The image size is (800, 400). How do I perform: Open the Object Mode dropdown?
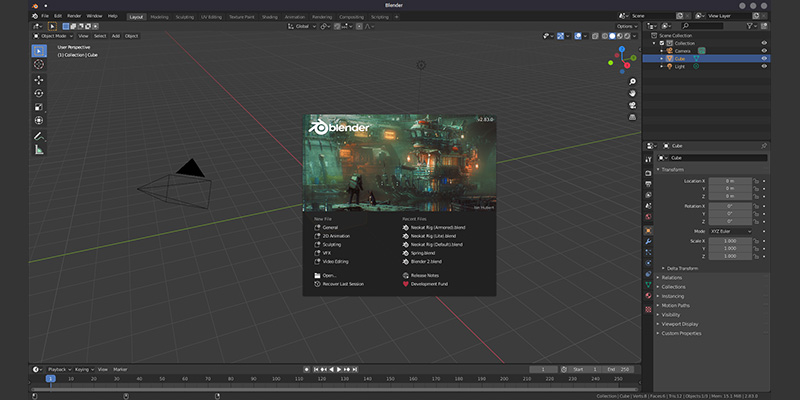click(53, 36)
